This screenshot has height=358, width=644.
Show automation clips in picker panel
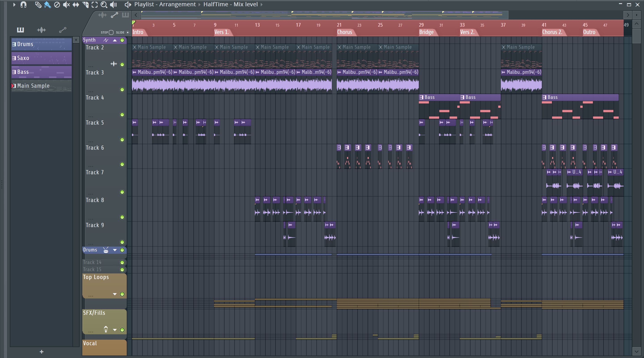pos(63,30)
